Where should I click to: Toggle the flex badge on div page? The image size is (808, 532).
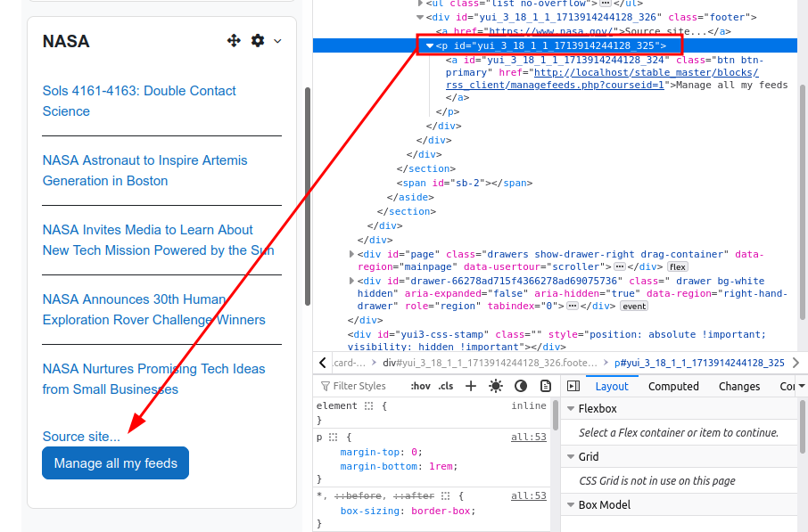(678, 266)
